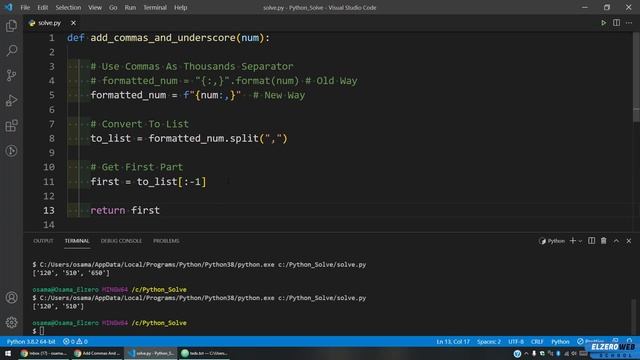The image size is (640, 360).
Task: Click the VS Code logo icon
Action: [x=8, y=7]
